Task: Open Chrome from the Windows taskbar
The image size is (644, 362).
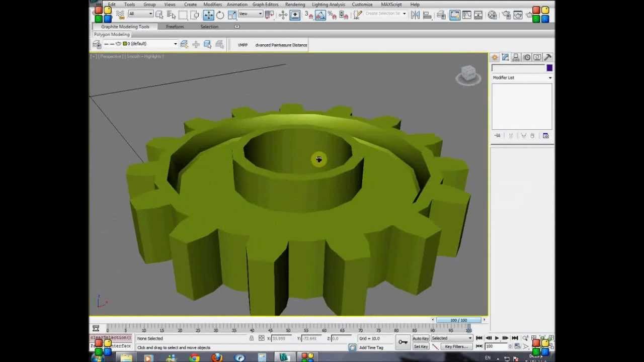Action: click(x=194, y=358)
